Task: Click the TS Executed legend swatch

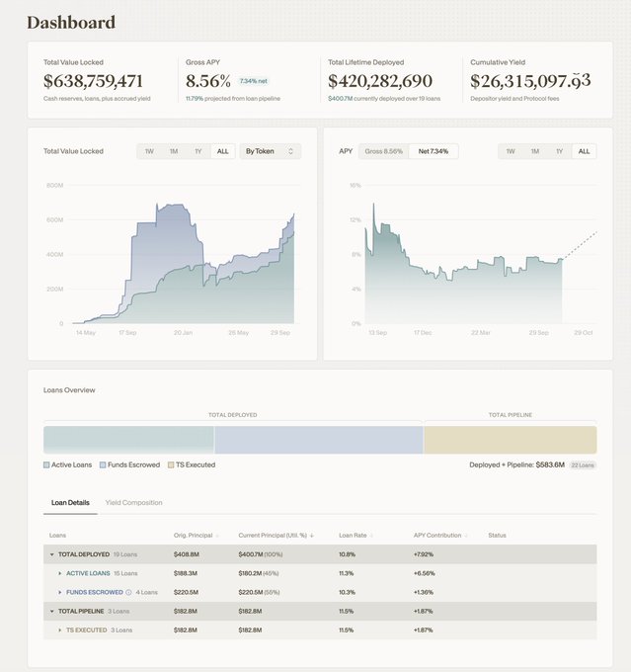Action: click(171, 465)
